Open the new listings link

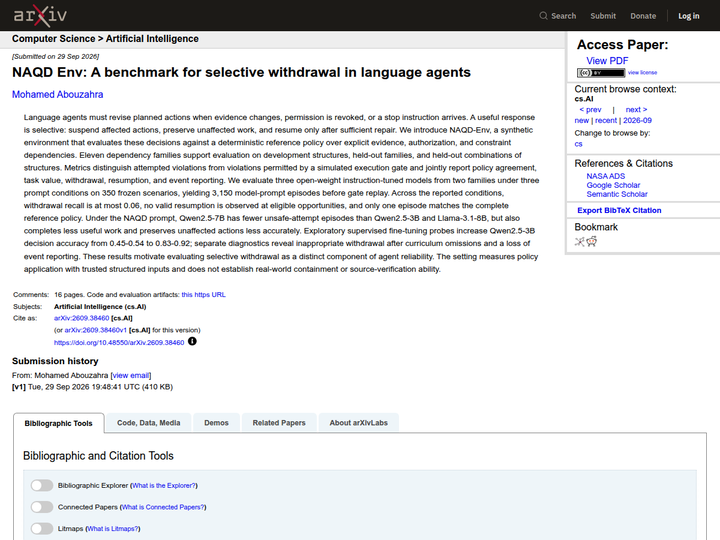tap(581, 120)
